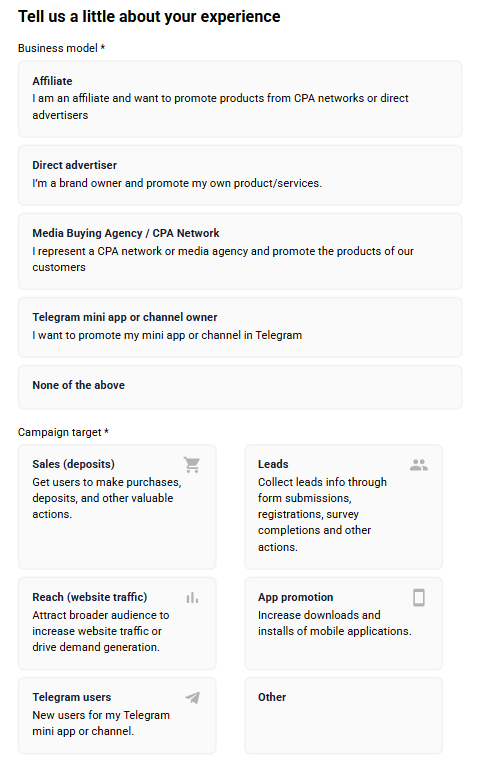This screenshot has height=765, width=480.
Task: Select Telegram users campaign target
Action: click(117, 716)
